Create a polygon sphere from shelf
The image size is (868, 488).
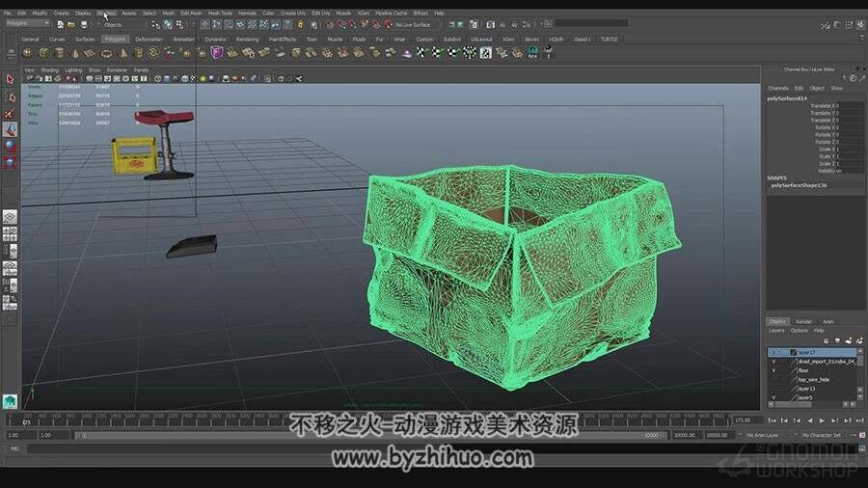pyautogui.click(x=27, y=53)
